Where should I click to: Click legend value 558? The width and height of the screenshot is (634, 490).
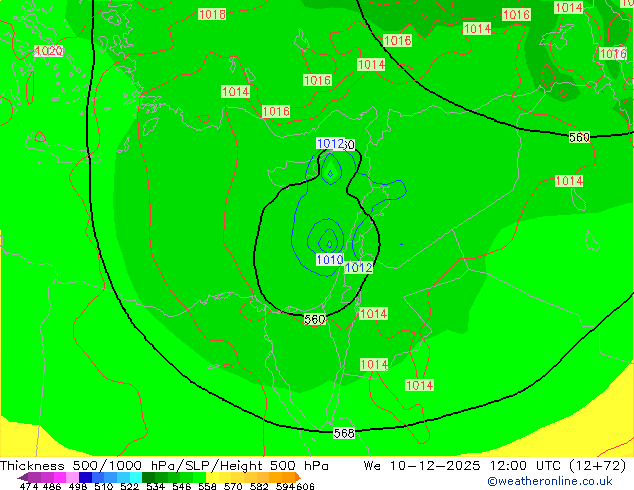(207, 486)
